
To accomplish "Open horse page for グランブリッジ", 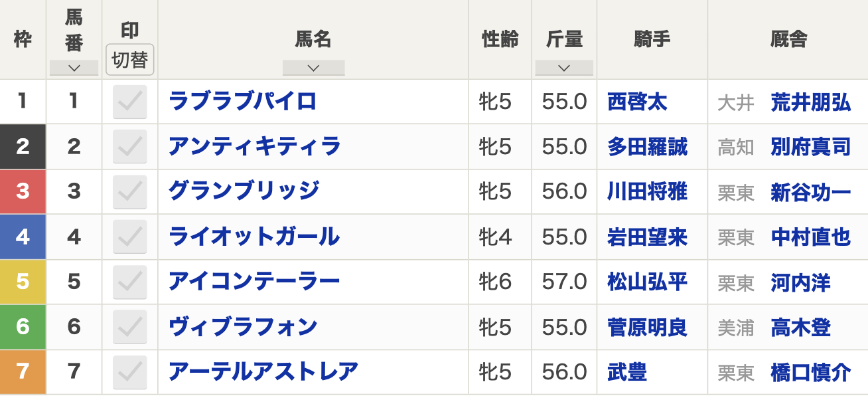I will coord(244,191).
